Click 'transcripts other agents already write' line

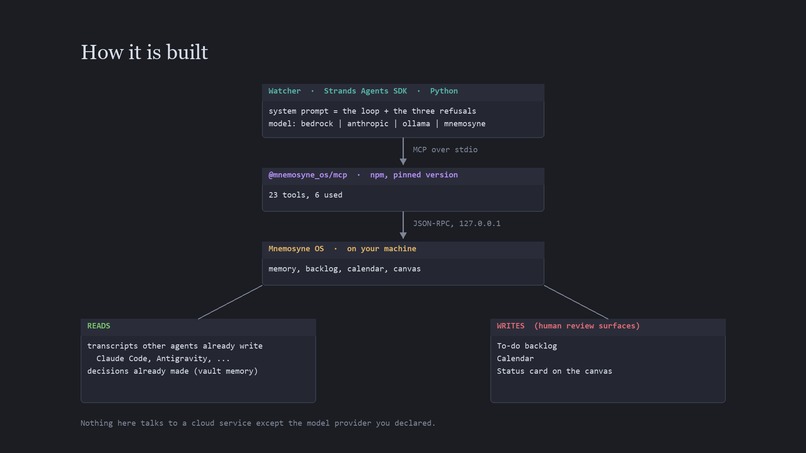tap(175, 346)
